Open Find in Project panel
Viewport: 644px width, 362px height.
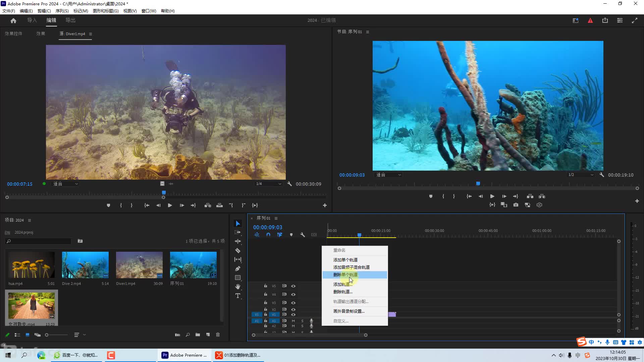(x=187, y=335)
